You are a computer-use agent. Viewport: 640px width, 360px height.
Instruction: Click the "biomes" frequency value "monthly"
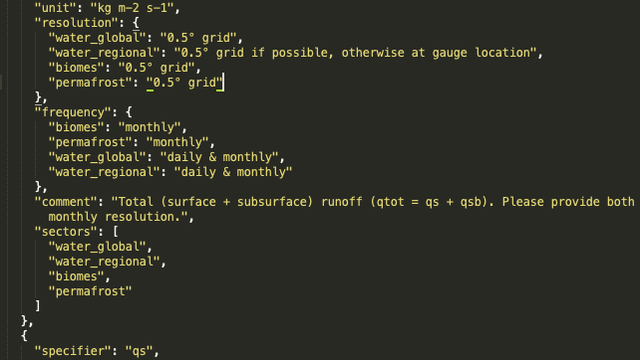(149, 127)
